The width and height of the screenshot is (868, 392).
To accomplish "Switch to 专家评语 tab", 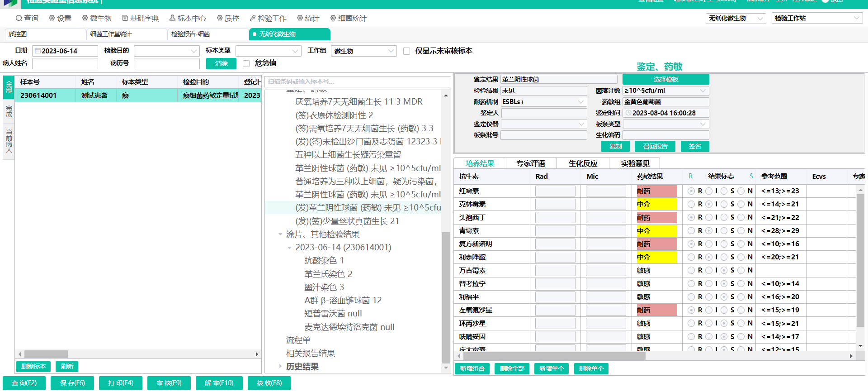I will click(531, 163).
